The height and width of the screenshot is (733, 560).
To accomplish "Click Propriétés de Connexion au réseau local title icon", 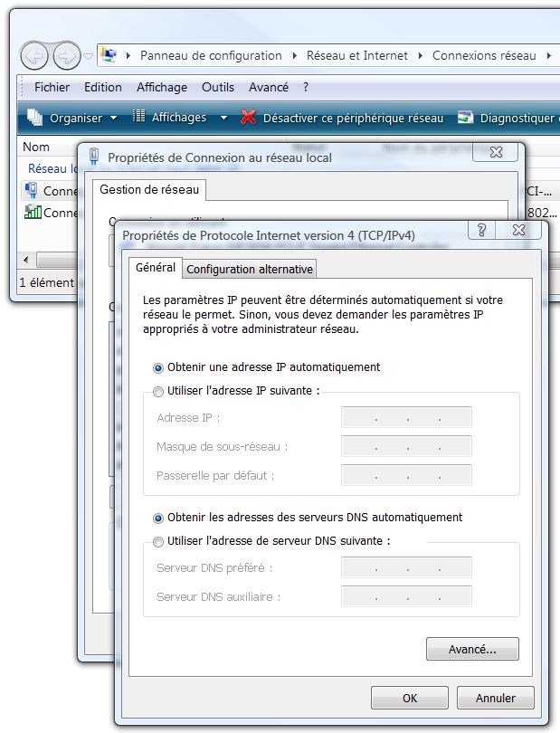I will [94, 157].
